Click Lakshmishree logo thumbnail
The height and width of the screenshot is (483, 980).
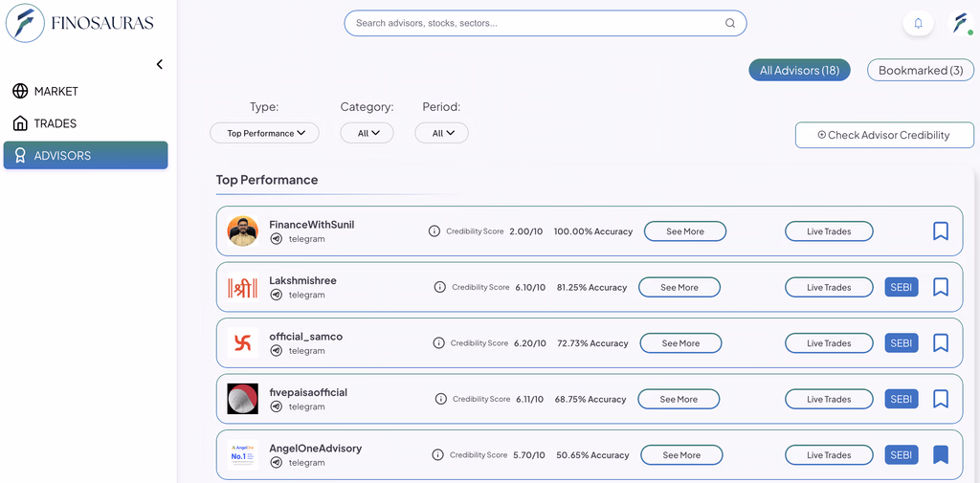(x=242, y=288)
